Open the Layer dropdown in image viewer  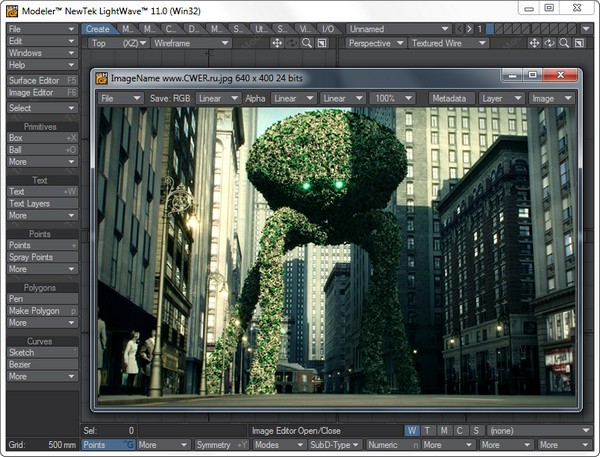(501, 98)
